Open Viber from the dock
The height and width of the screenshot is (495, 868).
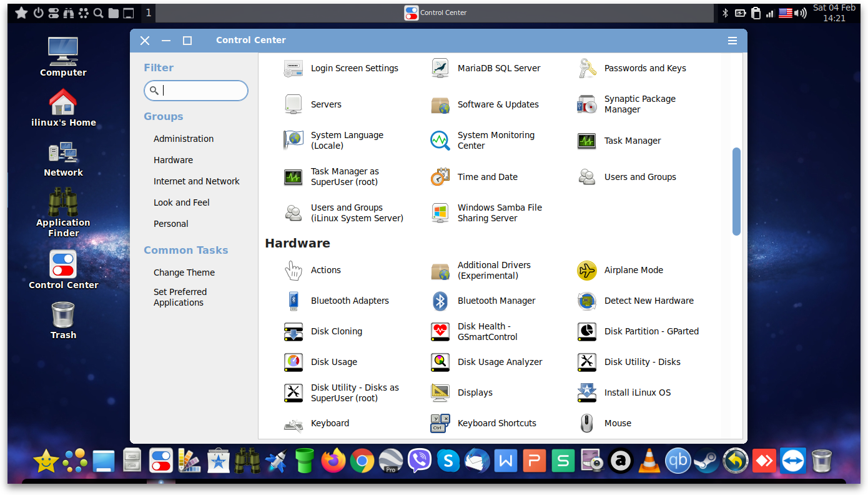point(420,461)
